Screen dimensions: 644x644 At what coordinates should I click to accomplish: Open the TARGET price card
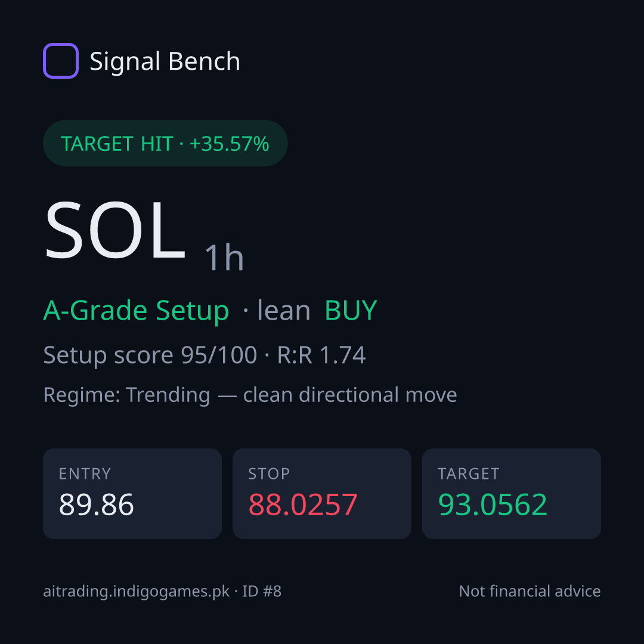click(512, 494)
